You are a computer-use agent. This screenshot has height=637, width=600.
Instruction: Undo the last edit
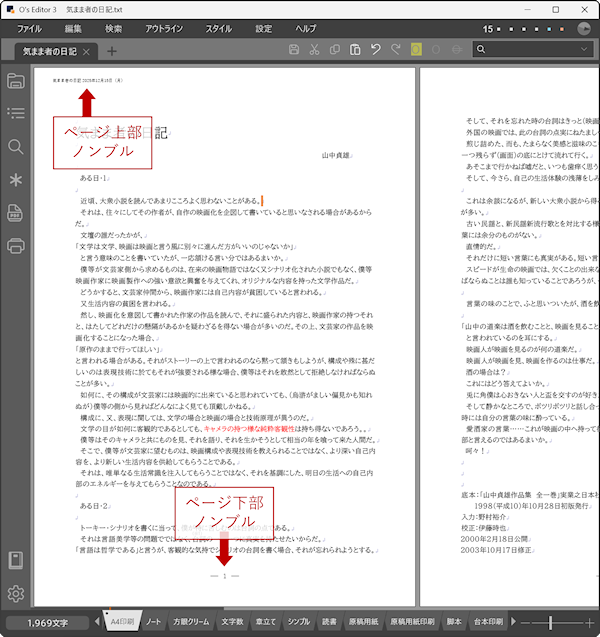pyautogui.click(x=375, y=50)
